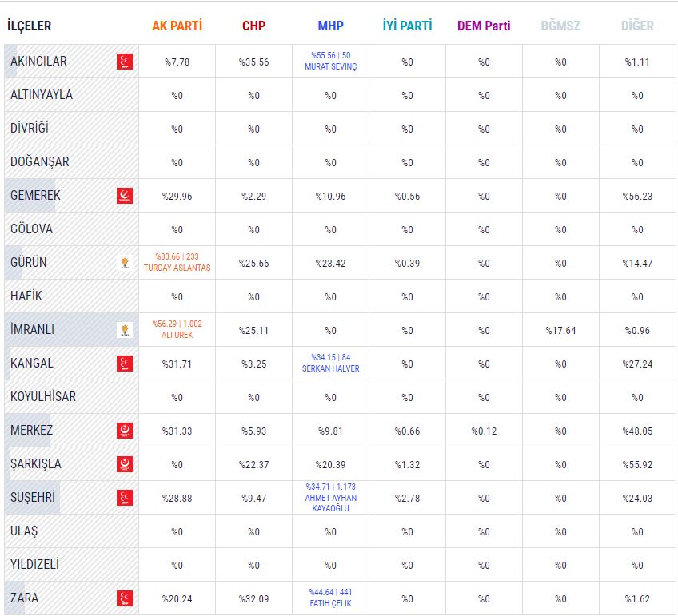Click Fatih Çelik result in Zara row
678x616 pixels.
click(330, 598)
